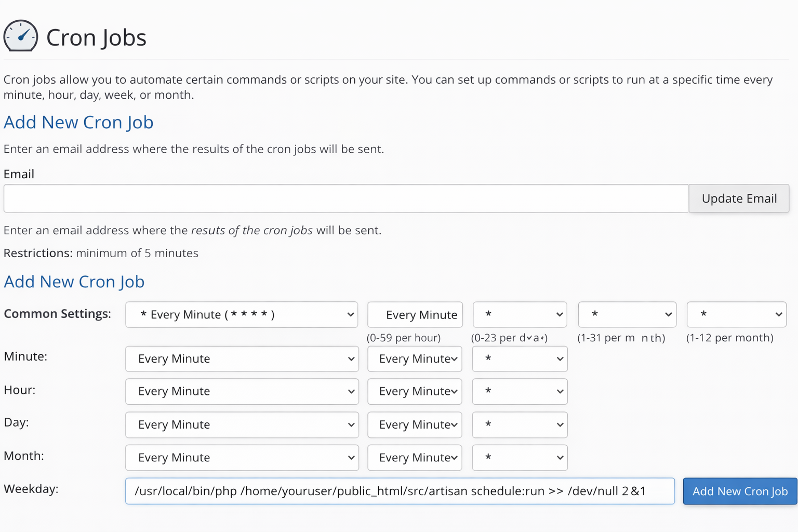Open the asterisk dropdown in the Month row
This screenshot has height=532, width=798.
(x=520, y=458)
